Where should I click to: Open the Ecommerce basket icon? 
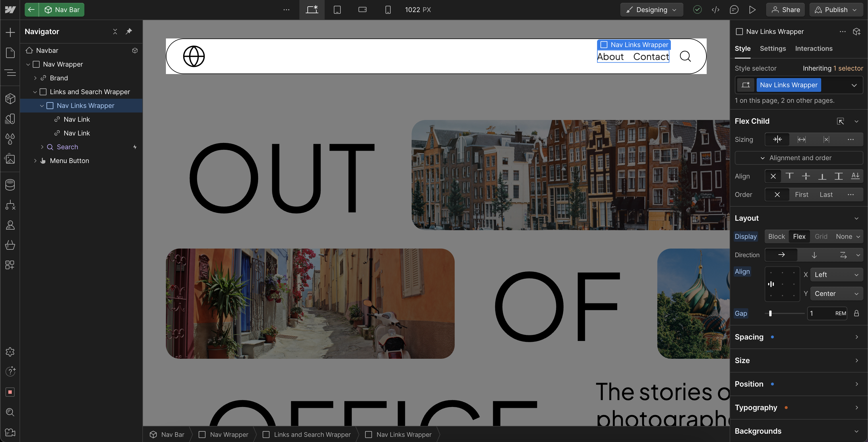tap(10, 245)
